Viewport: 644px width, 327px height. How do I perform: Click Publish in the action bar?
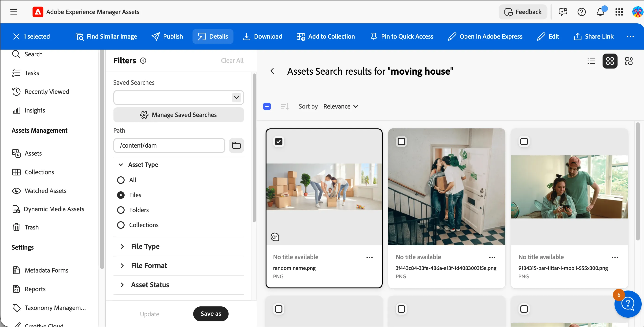click(x=167, y=36)
